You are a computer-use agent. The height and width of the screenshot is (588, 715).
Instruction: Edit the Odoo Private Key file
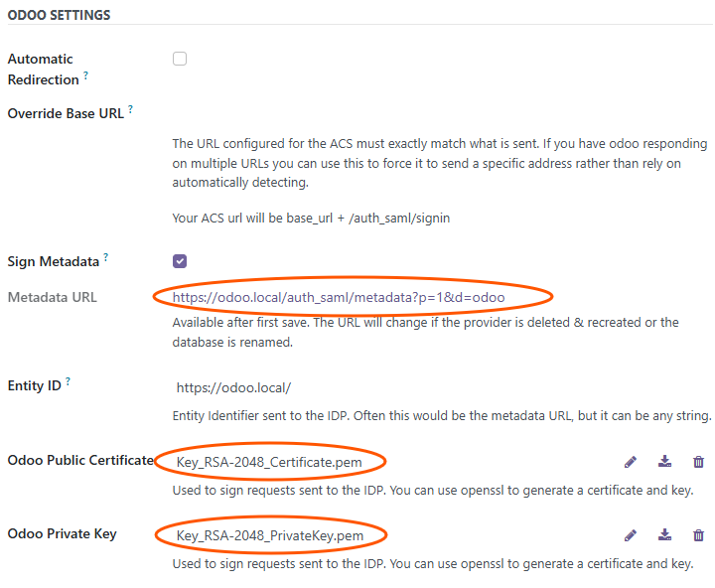[x=631, y=535]
